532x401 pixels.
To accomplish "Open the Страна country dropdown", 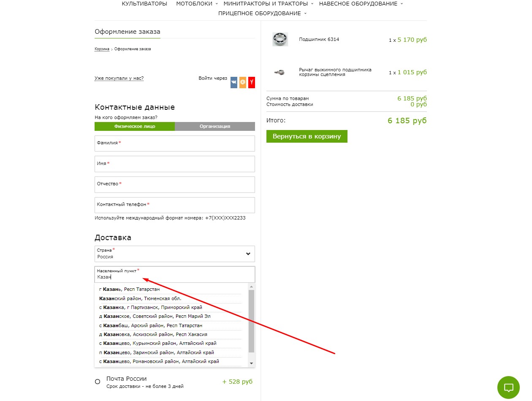I will point(175,254).
